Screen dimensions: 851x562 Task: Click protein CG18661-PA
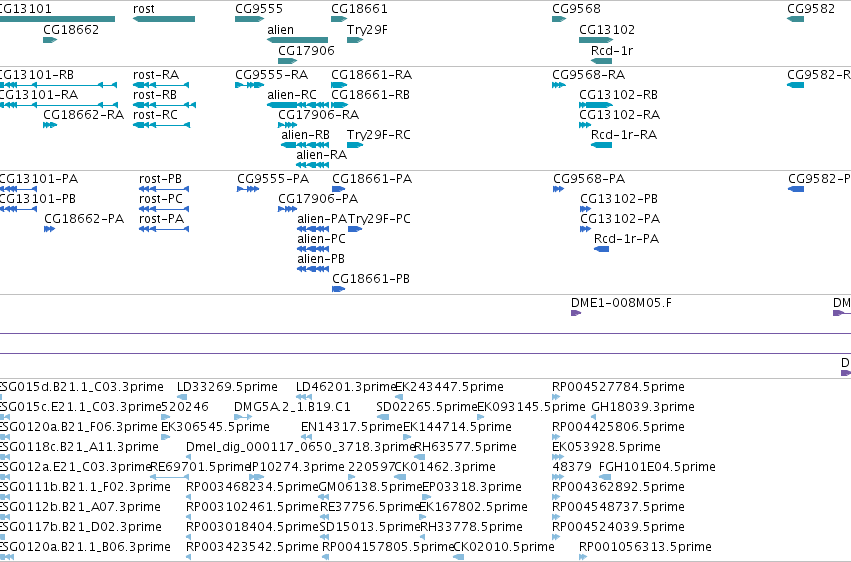pyautogui.click(x=339, y=189)
